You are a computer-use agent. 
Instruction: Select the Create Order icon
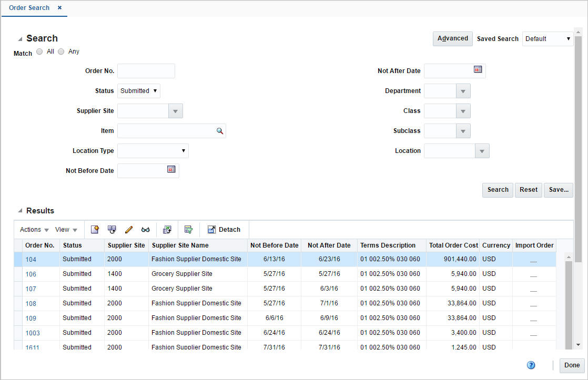click(x=95, y=229)
